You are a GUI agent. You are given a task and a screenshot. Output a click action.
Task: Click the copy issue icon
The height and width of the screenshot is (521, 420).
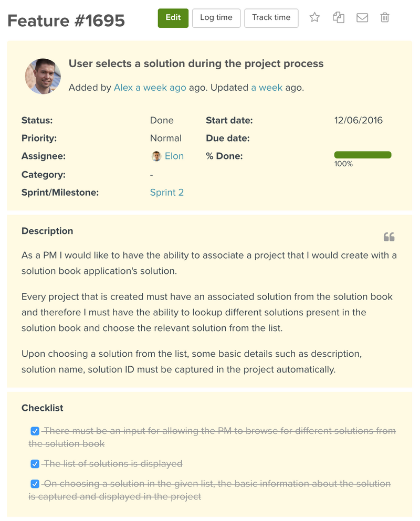click(338, 17)
